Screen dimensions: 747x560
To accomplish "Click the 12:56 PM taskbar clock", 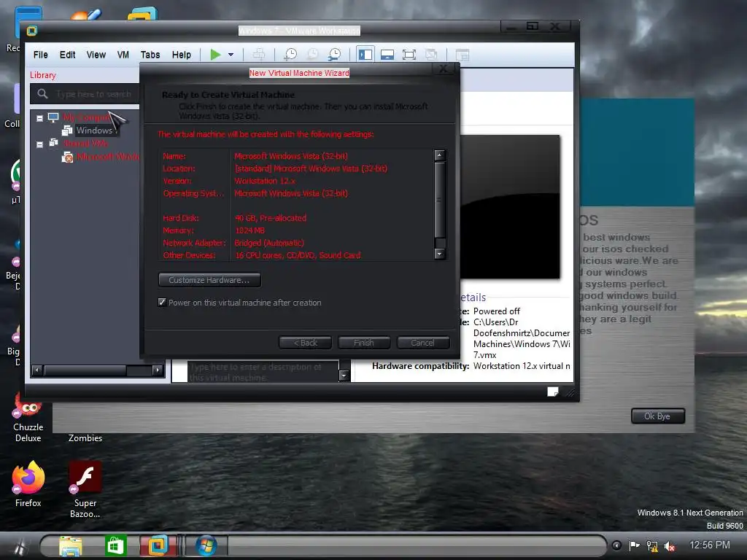I will tap(709, 545).
